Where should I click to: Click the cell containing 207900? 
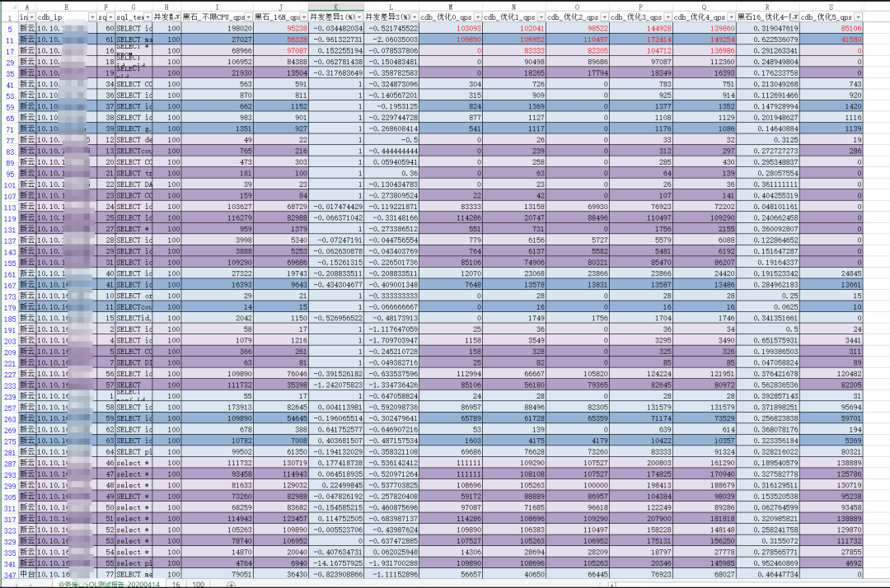[x=641, y=519]
